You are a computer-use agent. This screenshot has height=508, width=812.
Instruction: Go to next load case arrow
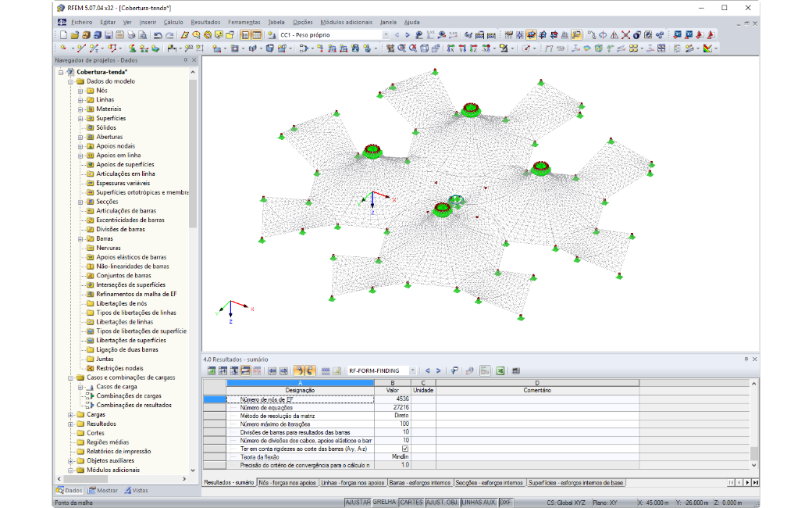[x=408, y=34]
